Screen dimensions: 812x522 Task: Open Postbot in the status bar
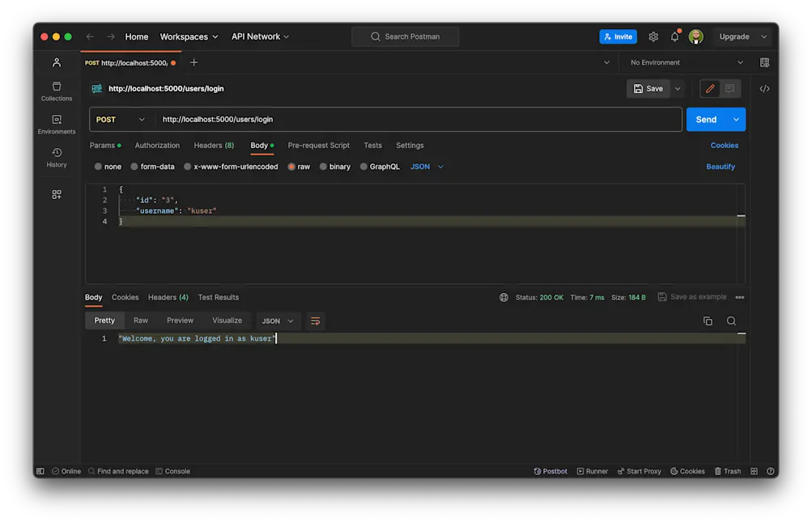(551, 471)
